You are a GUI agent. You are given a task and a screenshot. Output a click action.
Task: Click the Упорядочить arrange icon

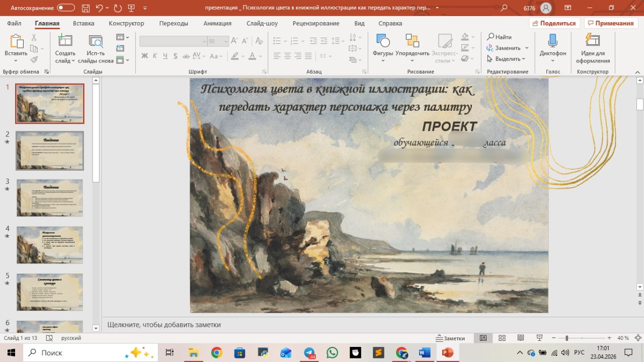412,41
